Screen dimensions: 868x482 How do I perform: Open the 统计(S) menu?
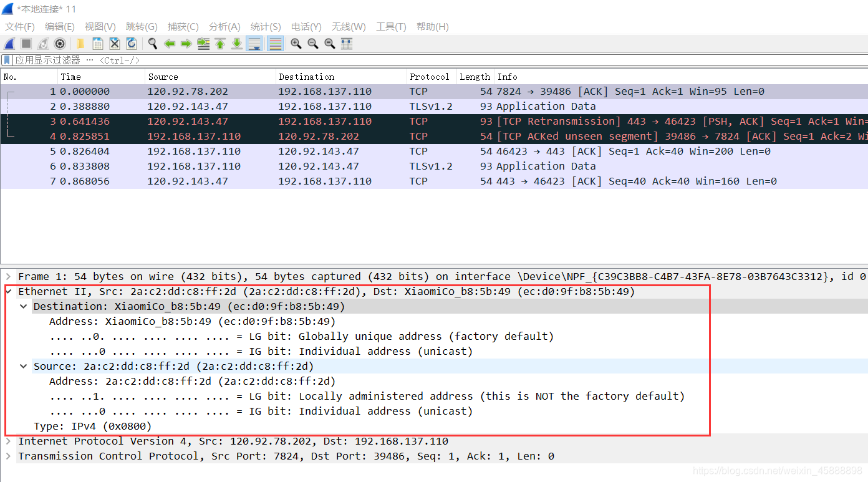[x=266, y=27]
